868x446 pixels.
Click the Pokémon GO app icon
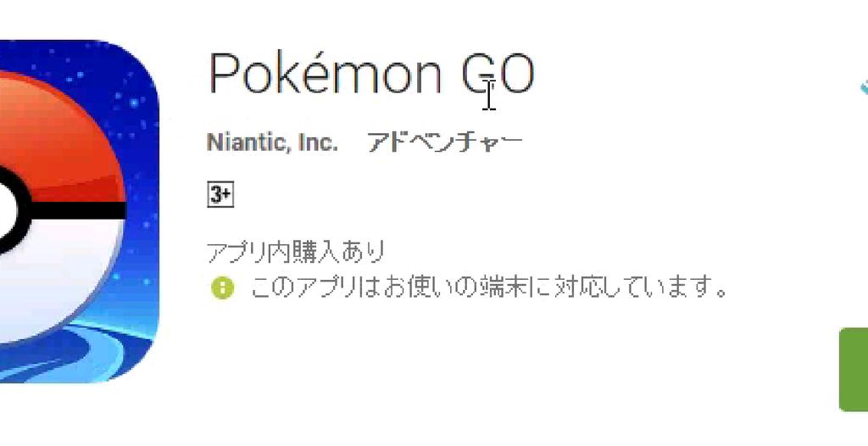[x=79, y=211]
